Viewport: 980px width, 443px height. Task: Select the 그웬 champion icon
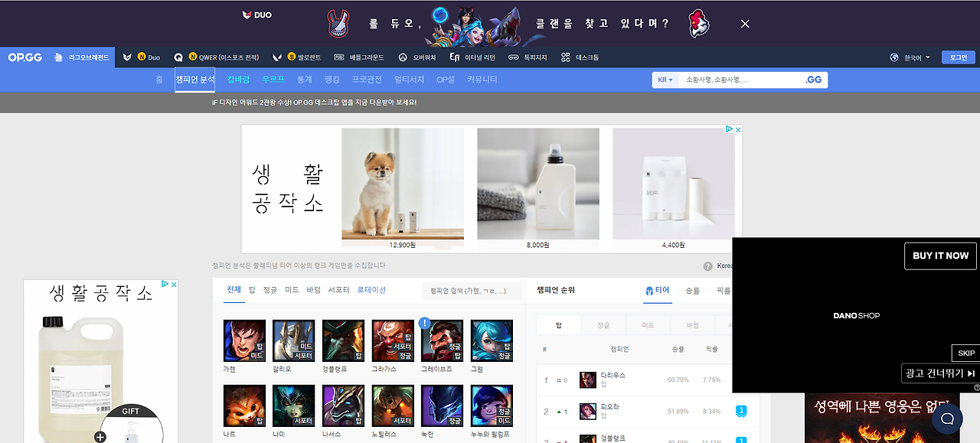point(492,340)
